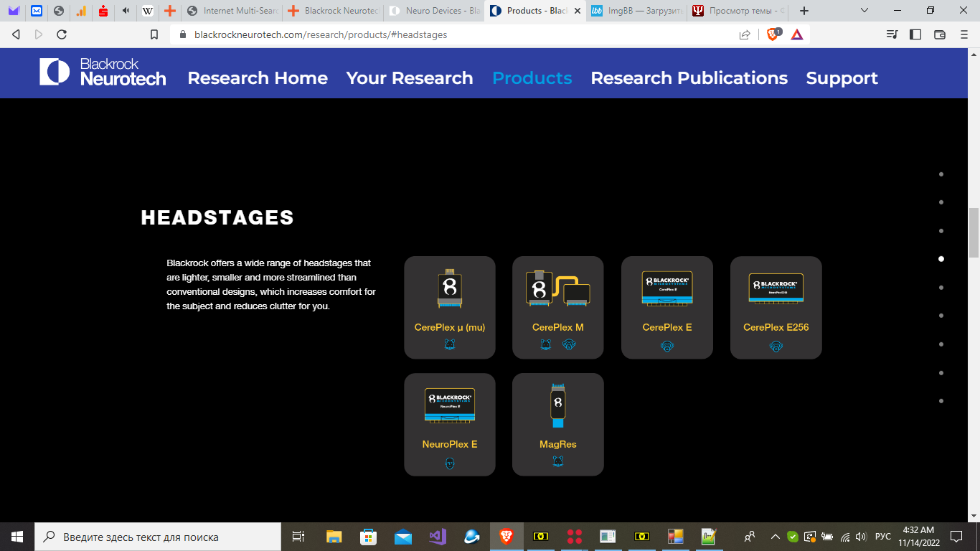Viewport: 980px width, 551px height.
Task: Open the Windows Start menu
Action: tap(17, 537)
